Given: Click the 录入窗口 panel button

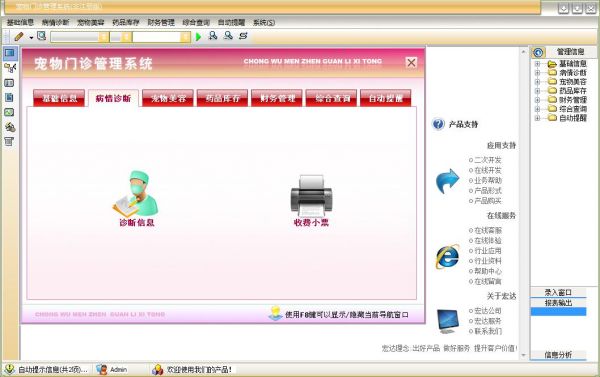Looking at the screenshot, I should (558, 292).
